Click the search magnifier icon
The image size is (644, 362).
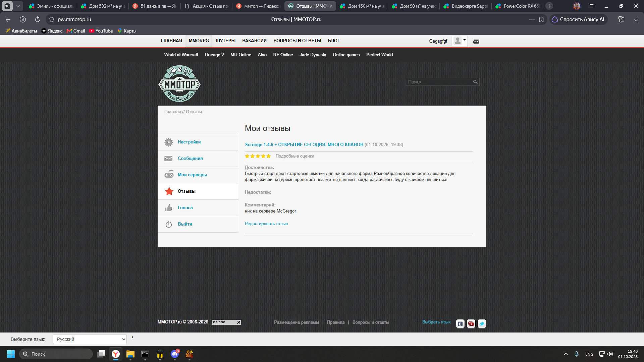click(x=475, y=82)
